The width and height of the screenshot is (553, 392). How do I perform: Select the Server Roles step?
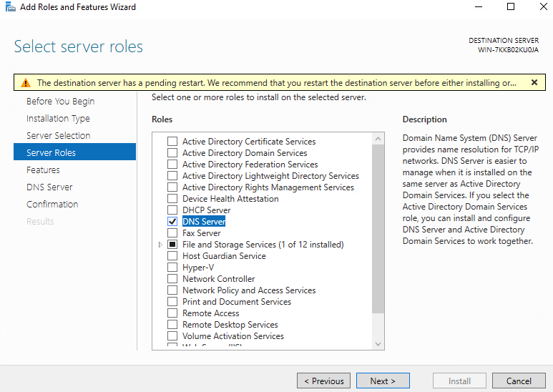(x=75, y=152)
